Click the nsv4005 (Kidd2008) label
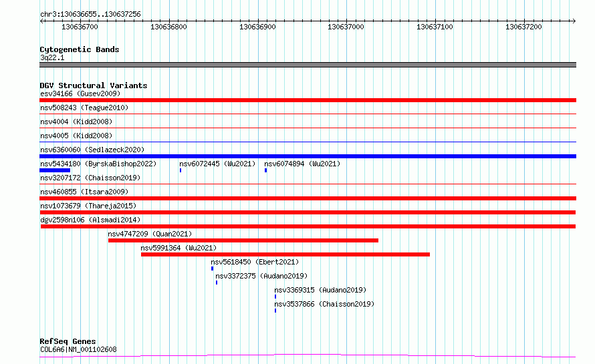This screenshot has height=364, width=595. (76, 136)
